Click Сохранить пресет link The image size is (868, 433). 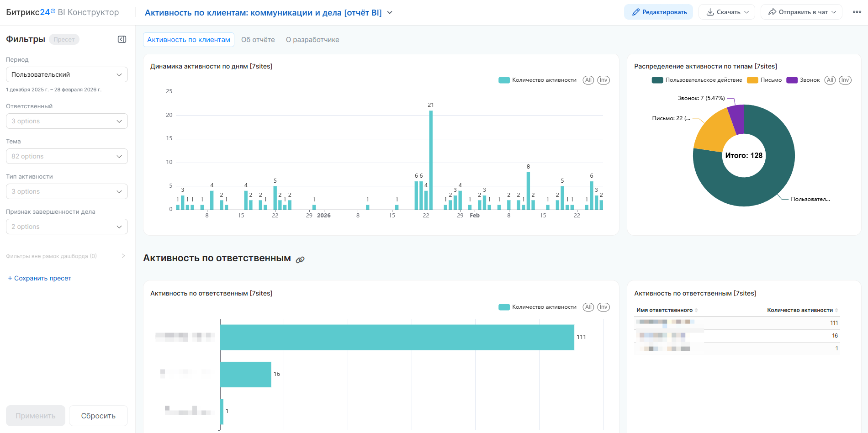[40, 278]
